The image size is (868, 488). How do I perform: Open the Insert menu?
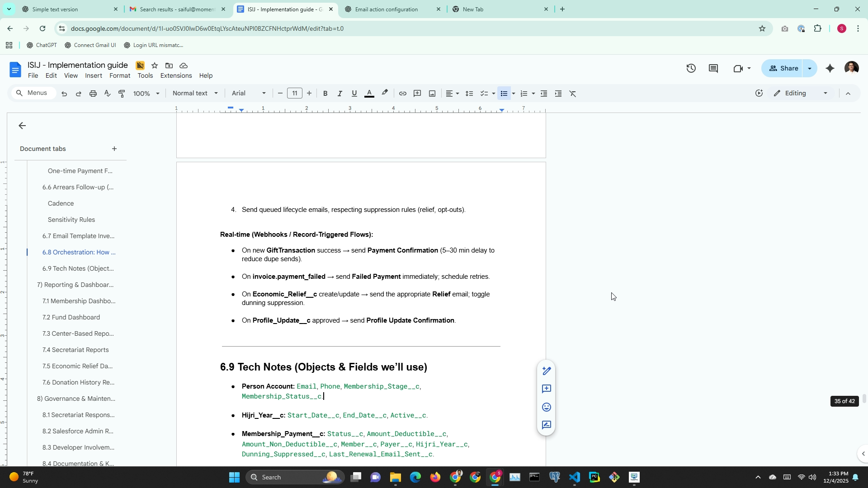93,75
